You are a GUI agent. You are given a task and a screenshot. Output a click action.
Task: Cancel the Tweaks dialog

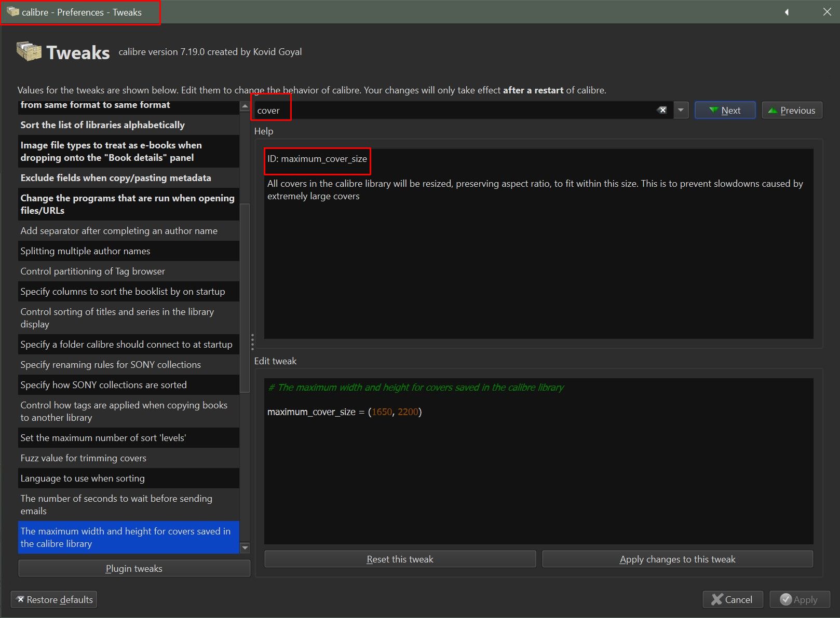click(732, 599)
